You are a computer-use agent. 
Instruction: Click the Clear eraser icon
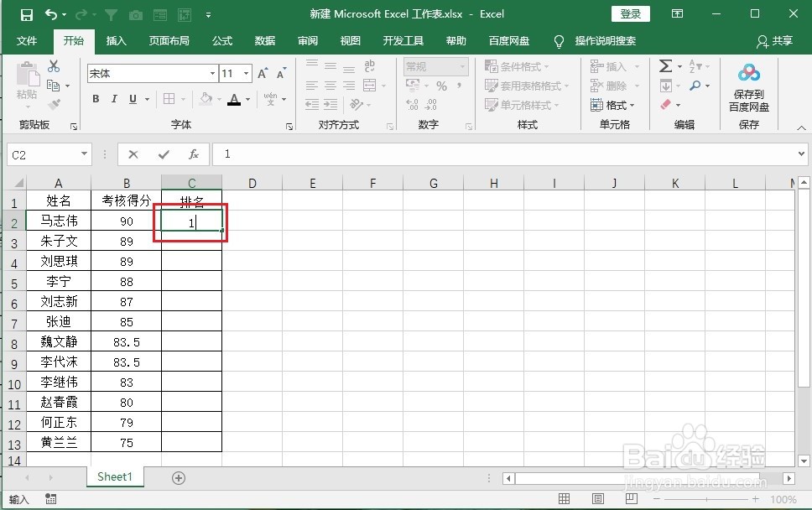pos(666,105)
